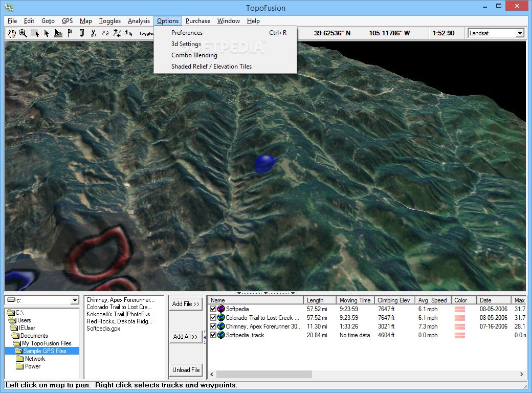Image resolution: width=532 pixels, height=393 pixels.
Task: Open the c: drive dropdown
Action: (x=75, y=300)
